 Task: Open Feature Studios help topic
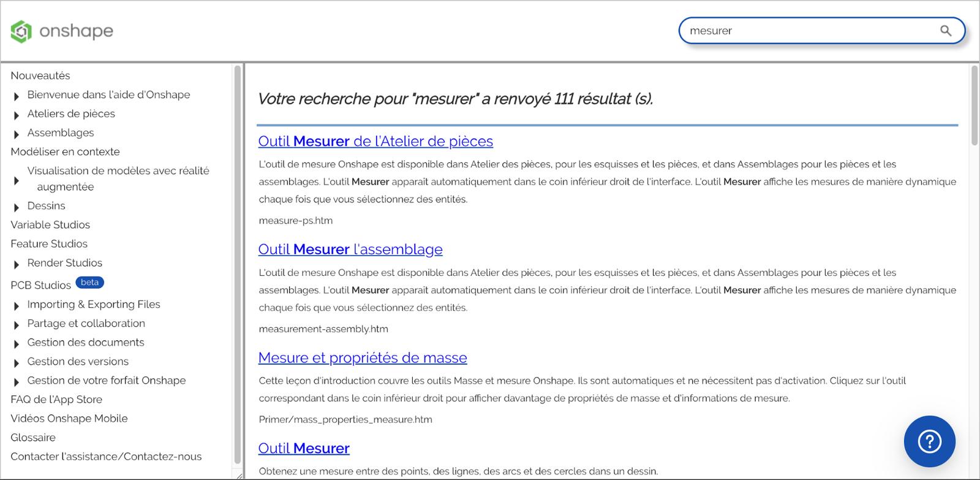coord(49,243)
